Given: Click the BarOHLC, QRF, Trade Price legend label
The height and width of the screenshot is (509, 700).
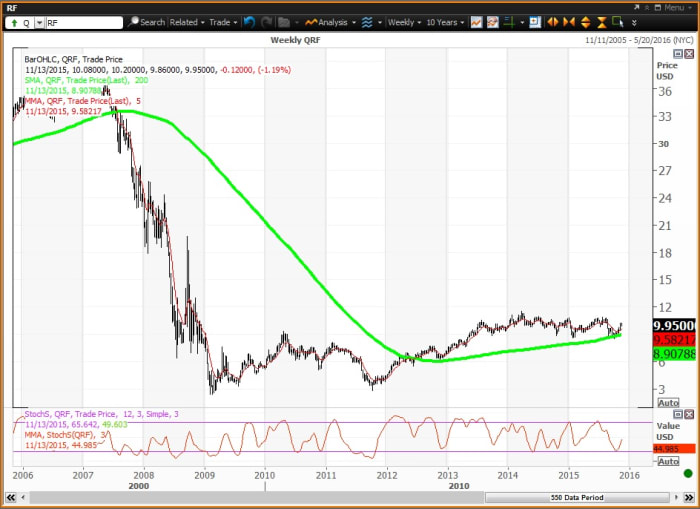Looking at the screenshot, I should 74,59.
